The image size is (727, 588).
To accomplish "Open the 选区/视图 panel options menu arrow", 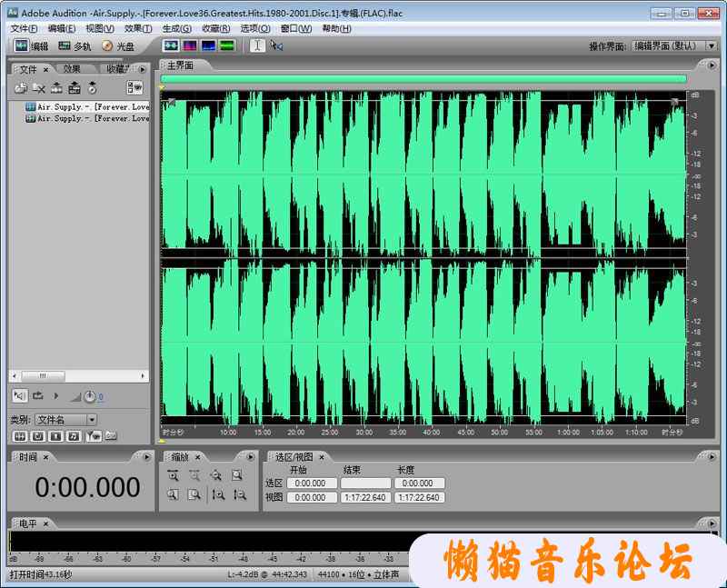I will coord(712,457).
